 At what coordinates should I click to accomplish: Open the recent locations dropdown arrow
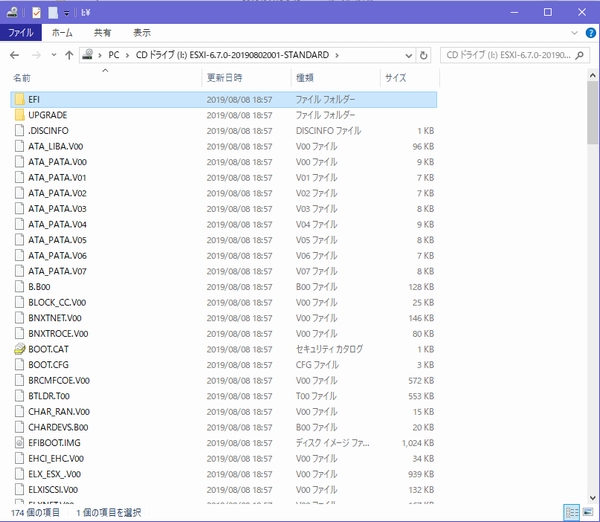[54, 55]
